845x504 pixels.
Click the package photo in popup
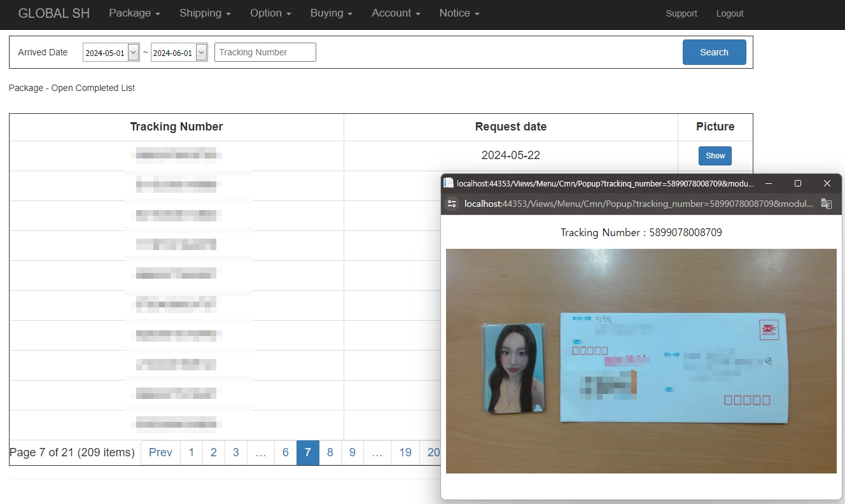641,361
